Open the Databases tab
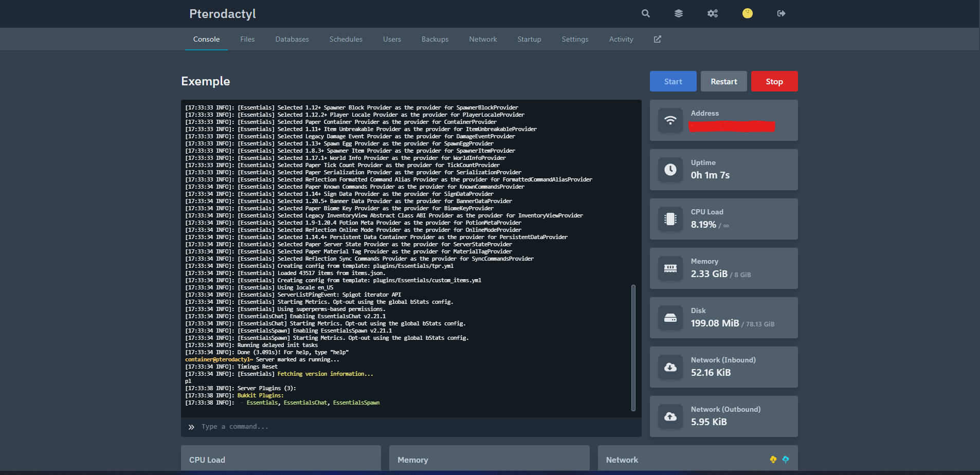Image resolution: width=980 pixels, height=475 pixels. point(292,39)
